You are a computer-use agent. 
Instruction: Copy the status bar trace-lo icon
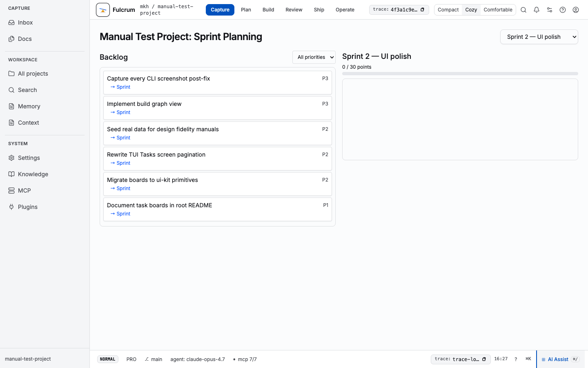484,359
